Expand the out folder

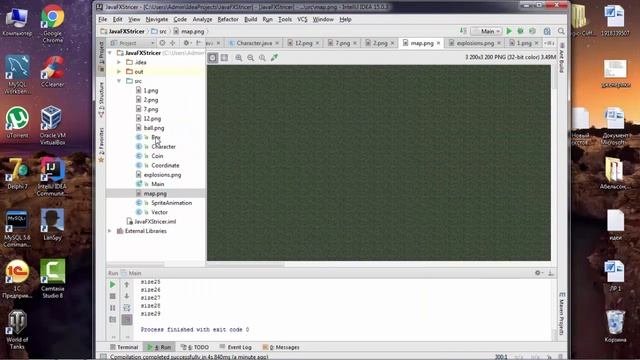(x=119, y=71)
